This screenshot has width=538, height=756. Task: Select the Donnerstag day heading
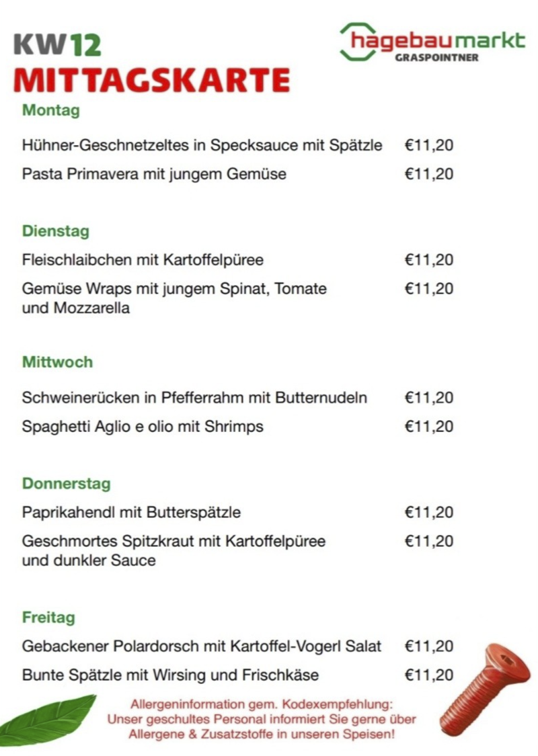point(66,484)
